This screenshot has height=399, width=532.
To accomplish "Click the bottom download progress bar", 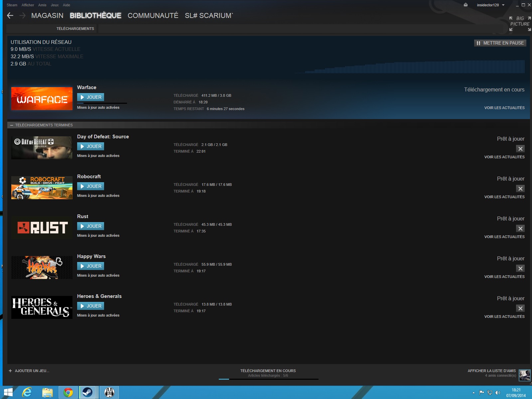I will [269, 379].
